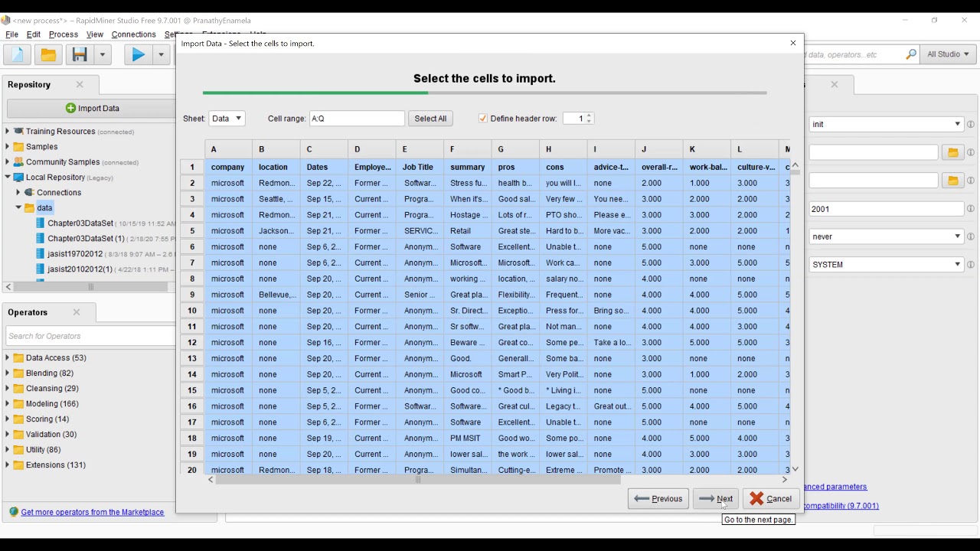Open Get more operators from the Marketplace

tap(93, 512)
